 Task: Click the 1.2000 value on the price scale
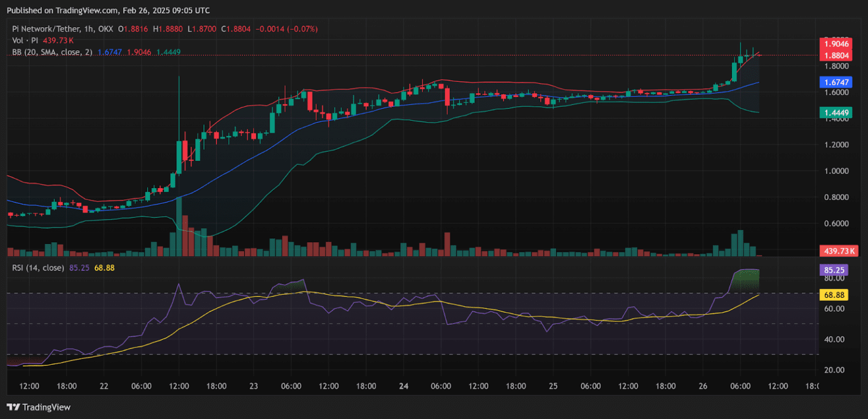click(x=838, y=145)
